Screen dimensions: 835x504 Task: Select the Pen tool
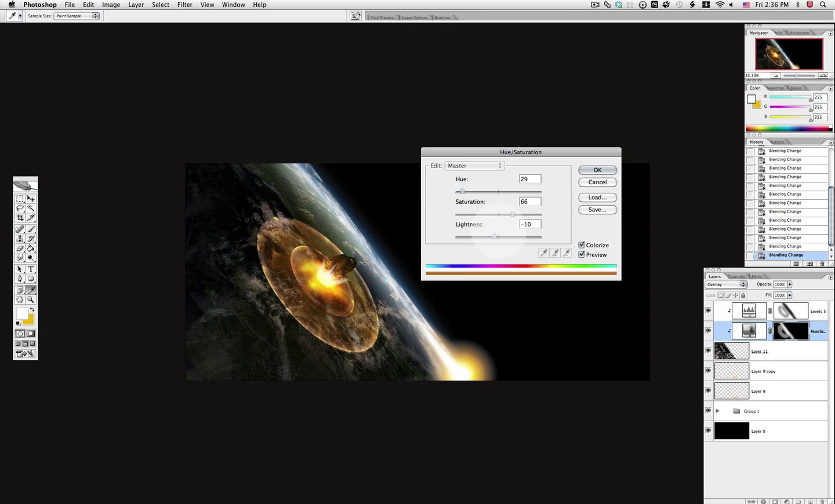point(20,279)
